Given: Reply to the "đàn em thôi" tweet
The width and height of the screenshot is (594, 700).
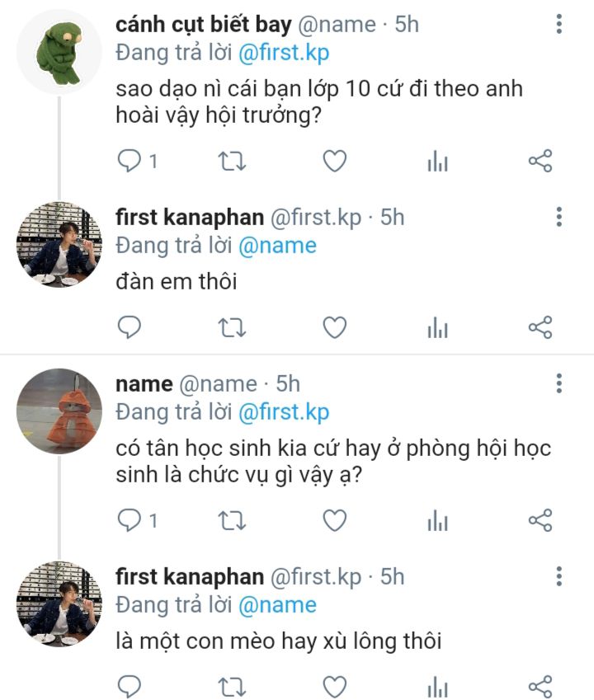Looking at the screenshot, I should 130,328.
